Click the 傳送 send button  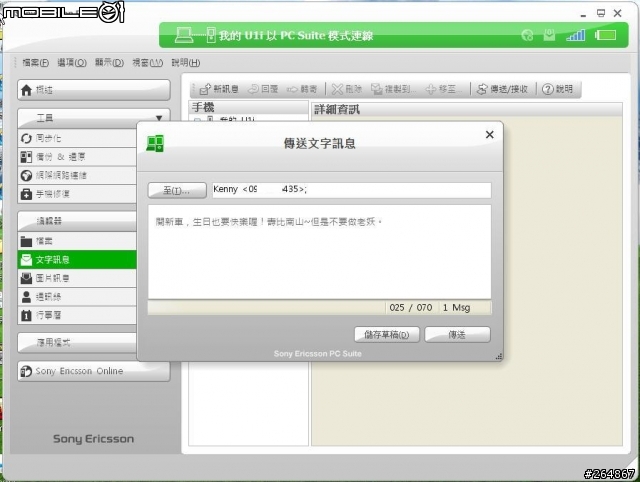(x=457, y=335)
